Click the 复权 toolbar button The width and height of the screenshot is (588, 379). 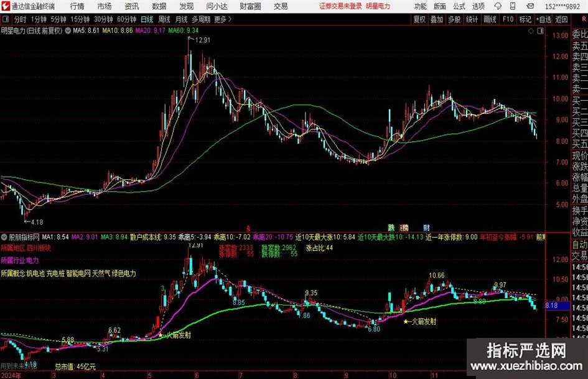(x=419, y=19)
